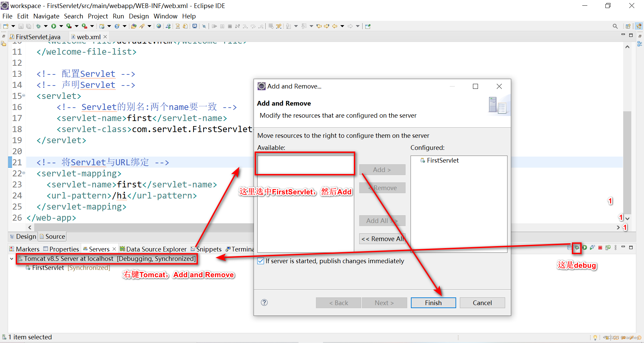This screenshot has height=343, width=644.
Task: Open the Forward history dropdown arrow
Action: [x=358, y=26]
